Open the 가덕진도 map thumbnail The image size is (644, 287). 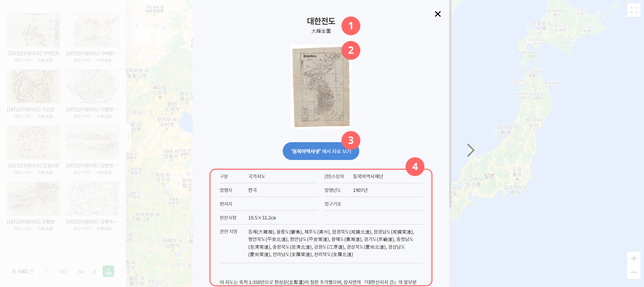click(x=34, y=30)
